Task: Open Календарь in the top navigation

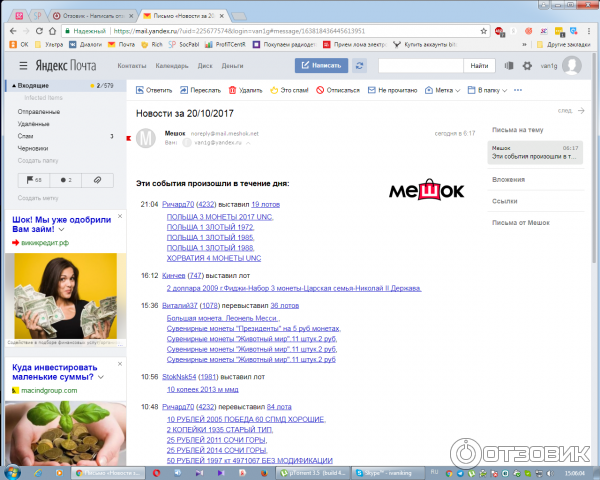Action: point(170,66)
